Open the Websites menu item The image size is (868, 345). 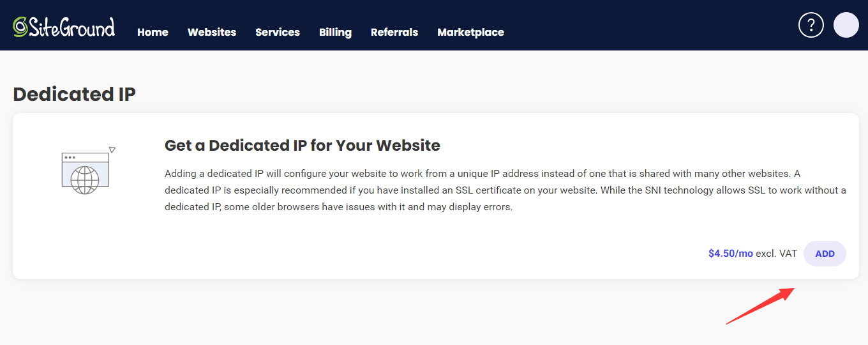click(x=212, y=32)
